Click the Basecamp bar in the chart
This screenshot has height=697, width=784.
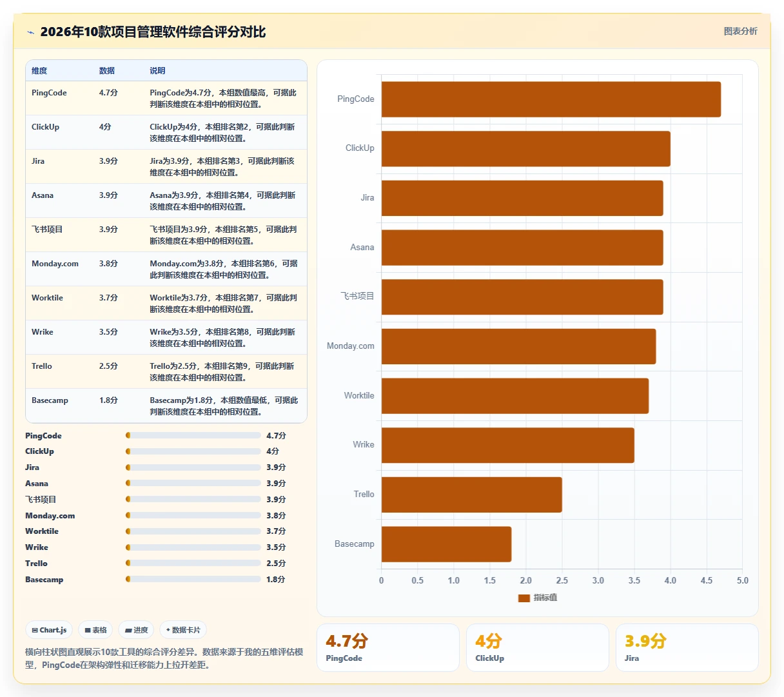(447, 544)
